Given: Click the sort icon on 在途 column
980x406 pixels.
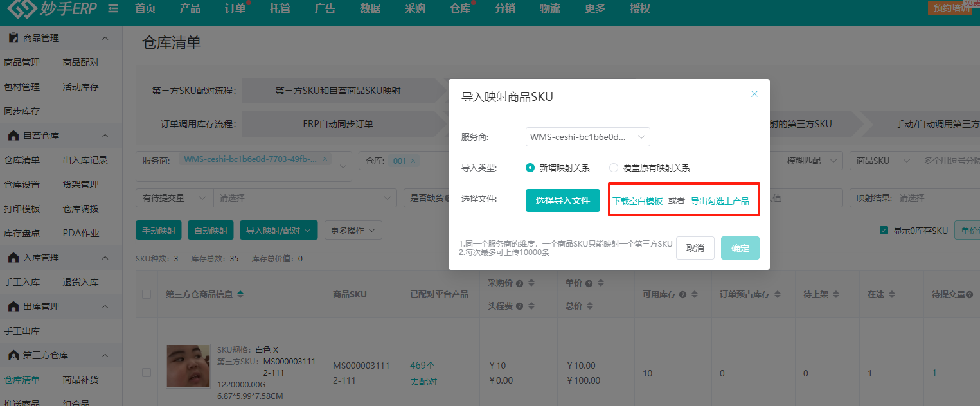Looking at the screenshot, I should click(x=889, y=294).
